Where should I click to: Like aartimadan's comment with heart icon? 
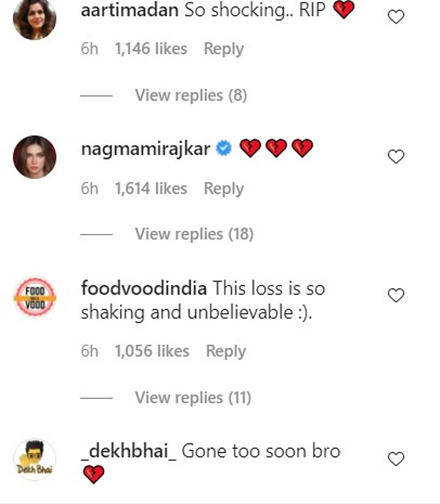396,17
